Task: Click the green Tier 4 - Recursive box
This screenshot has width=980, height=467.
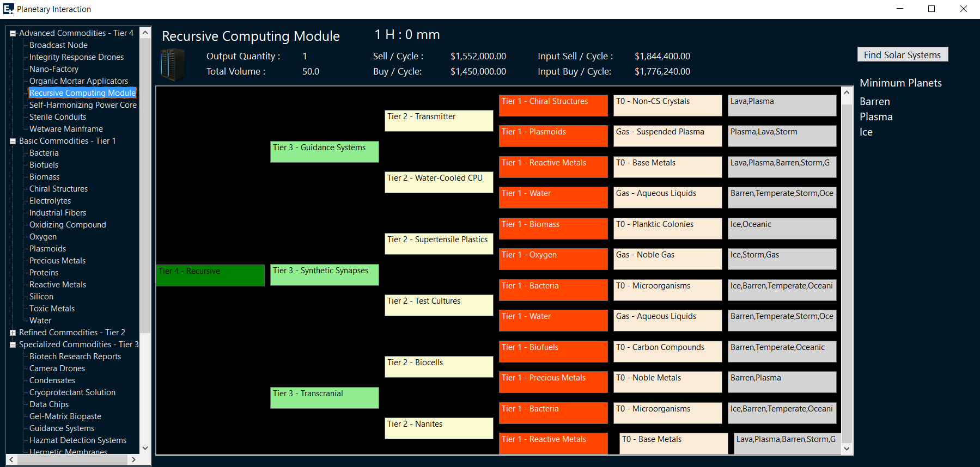Action: 210,275
